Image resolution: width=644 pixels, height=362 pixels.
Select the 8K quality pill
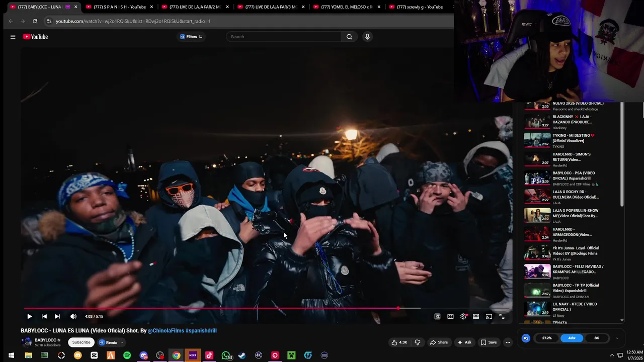point(597,338)
